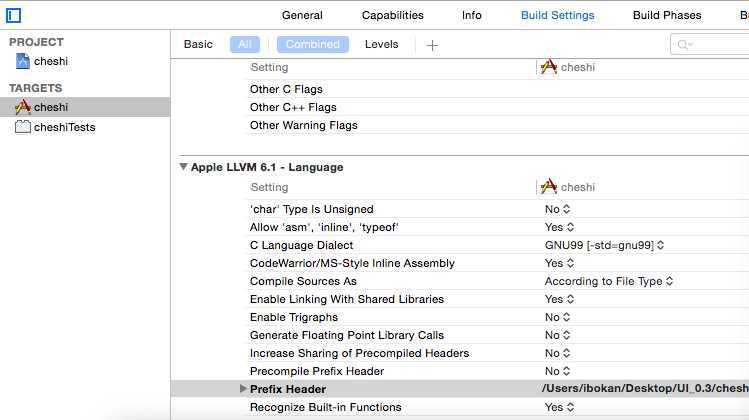Open the Build Phases tab
Image resolution: width=749 pixels, height=420 pixels.
(667, 15)
